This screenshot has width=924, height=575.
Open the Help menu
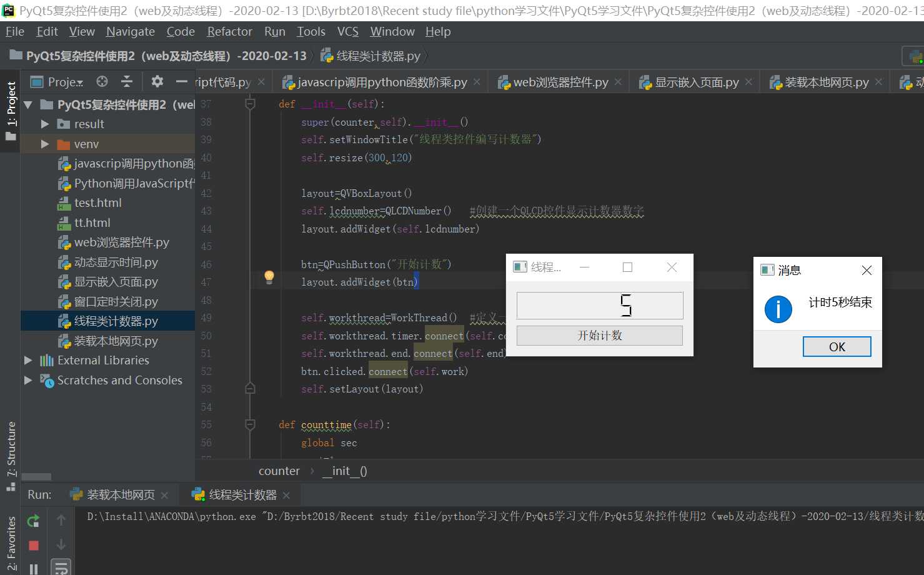438,31
